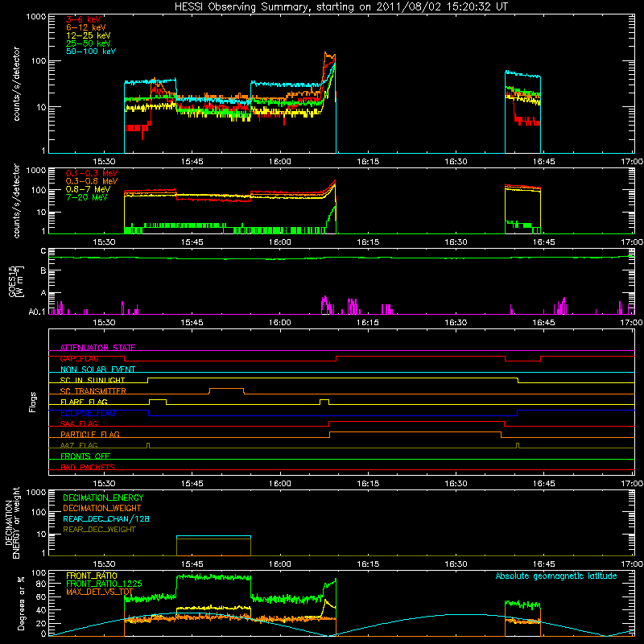The height and width of the screenshot is (644, 644).
Task: Click the A0.1 tick on the GOES15 panel
Action: [37, 312]
